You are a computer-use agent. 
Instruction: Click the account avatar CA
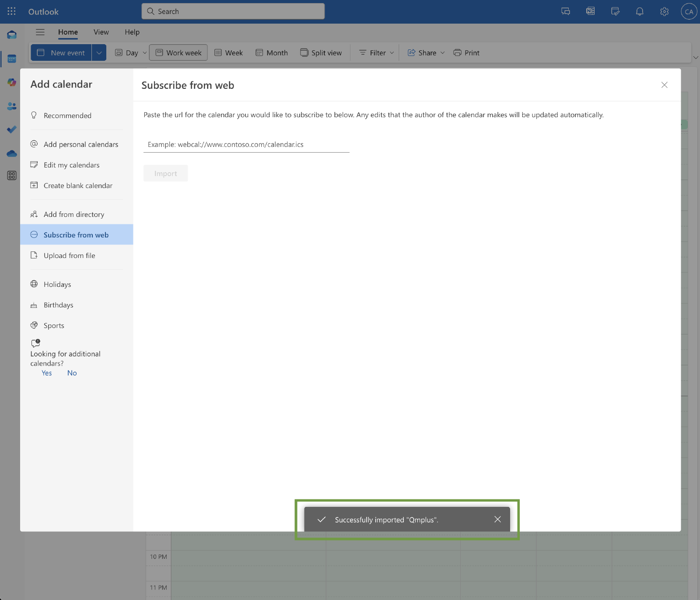[689, 12]
